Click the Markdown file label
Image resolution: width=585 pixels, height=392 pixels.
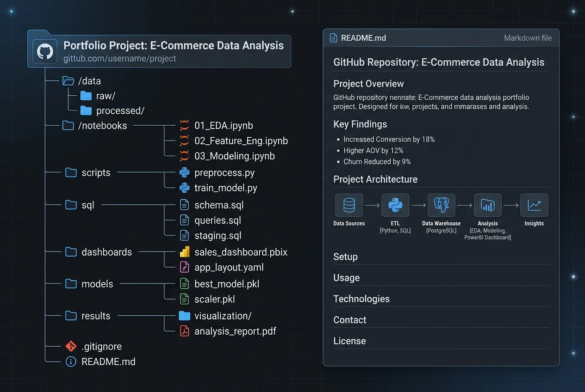(528, 38)
